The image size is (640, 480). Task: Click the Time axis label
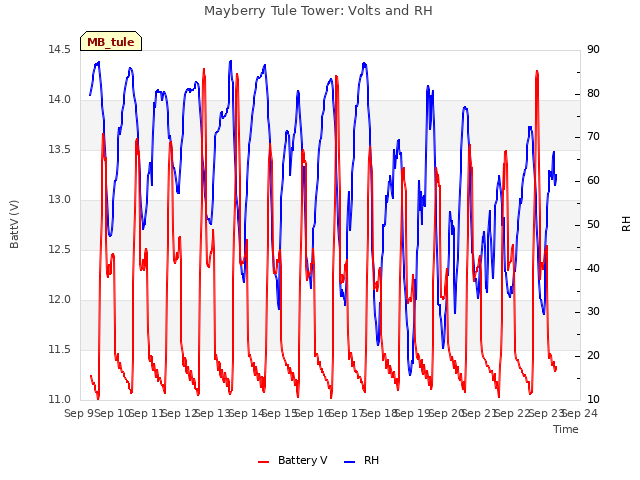[566, 429]
